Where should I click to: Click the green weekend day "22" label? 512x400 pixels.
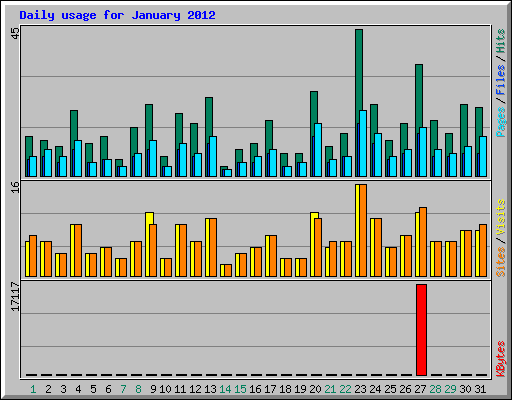(x=345, y=389)
